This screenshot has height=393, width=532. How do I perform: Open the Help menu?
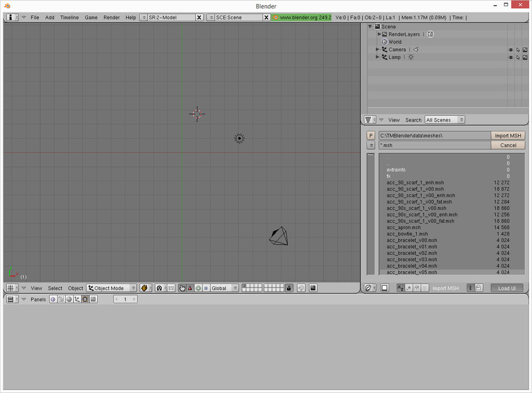(x=130, y=17)
